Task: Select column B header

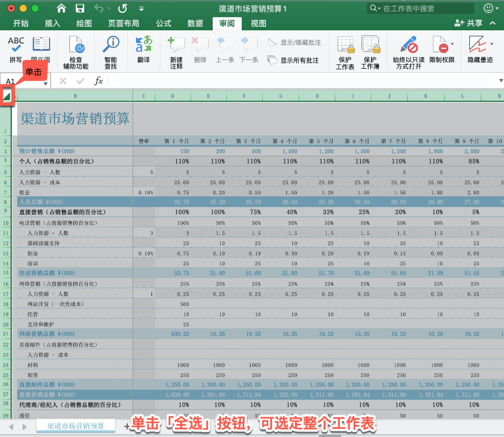Action: click(75, 96)
